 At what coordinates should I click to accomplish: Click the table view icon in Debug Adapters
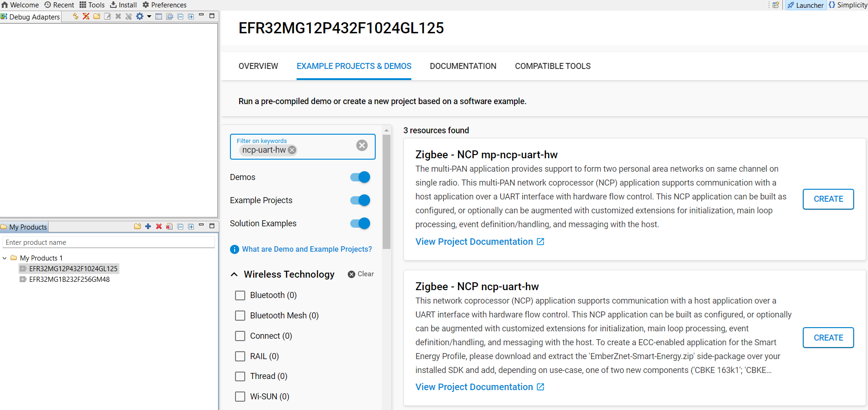click(159, 16)
